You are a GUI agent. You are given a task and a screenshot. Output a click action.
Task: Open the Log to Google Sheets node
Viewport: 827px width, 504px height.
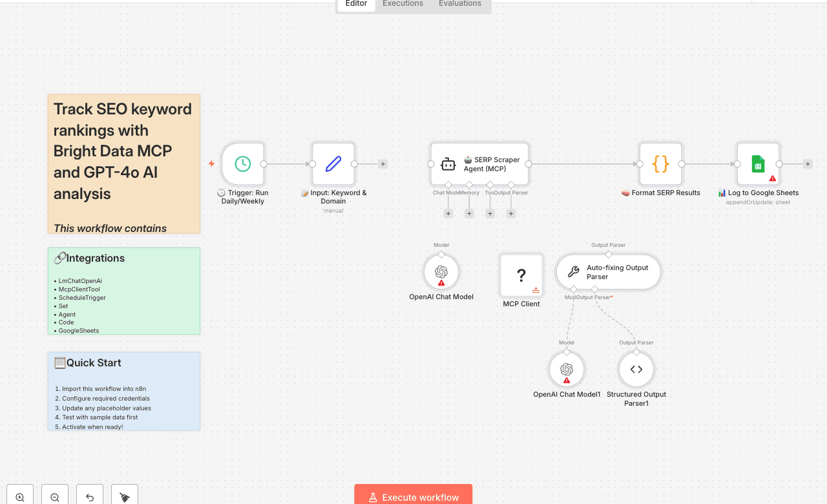coord(758,163)
